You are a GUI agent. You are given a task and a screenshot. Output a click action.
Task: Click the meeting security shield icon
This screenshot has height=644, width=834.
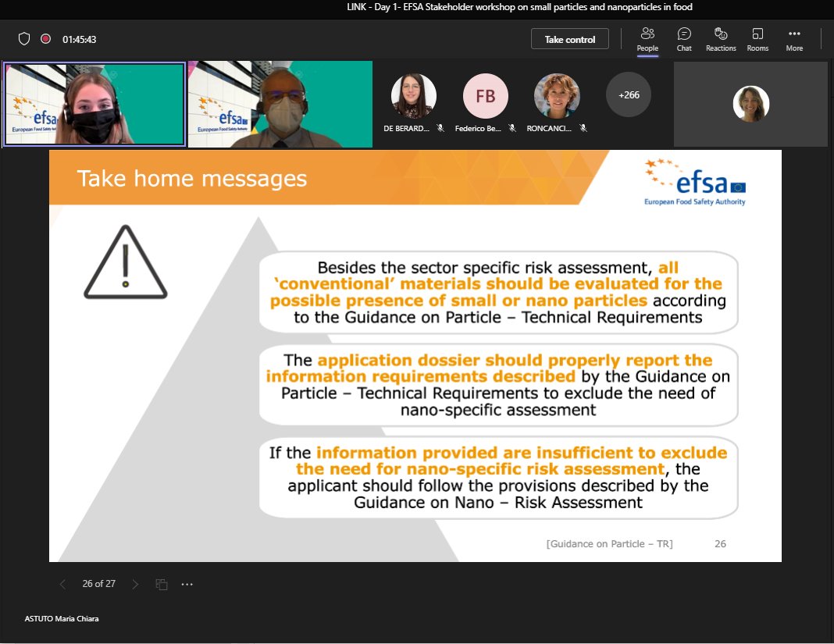(24, 38)
